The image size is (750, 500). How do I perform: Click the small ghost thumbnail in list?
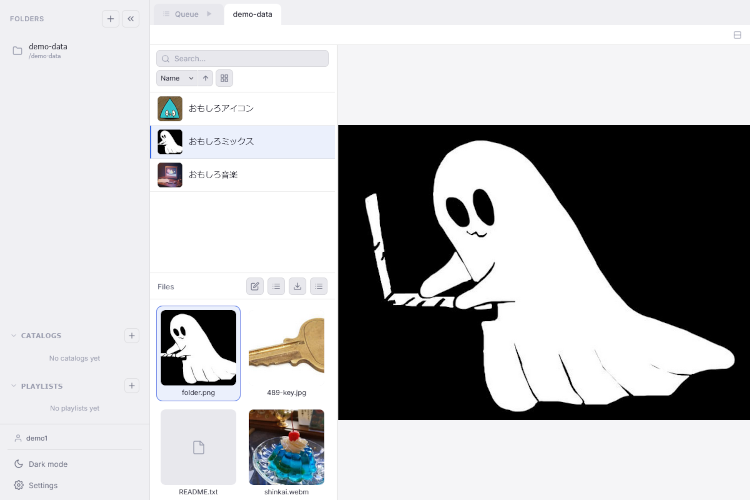[170, 142]
